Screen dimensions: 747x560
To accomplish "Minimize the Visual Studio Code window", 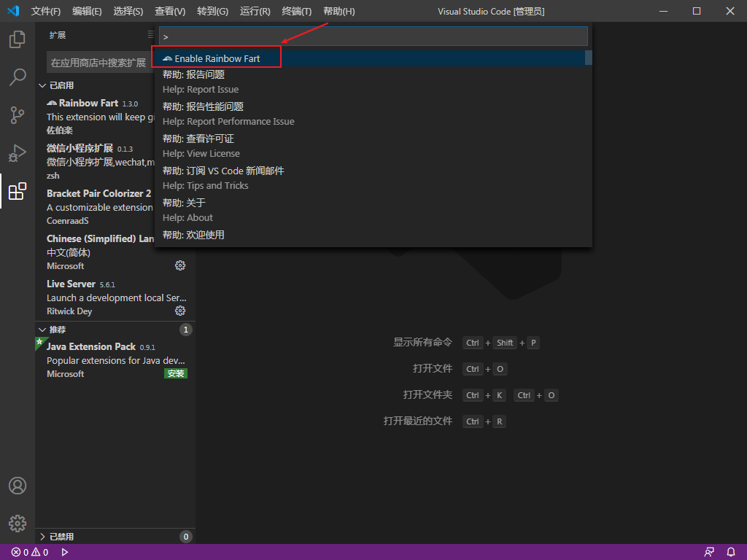I will pos(663,11).
